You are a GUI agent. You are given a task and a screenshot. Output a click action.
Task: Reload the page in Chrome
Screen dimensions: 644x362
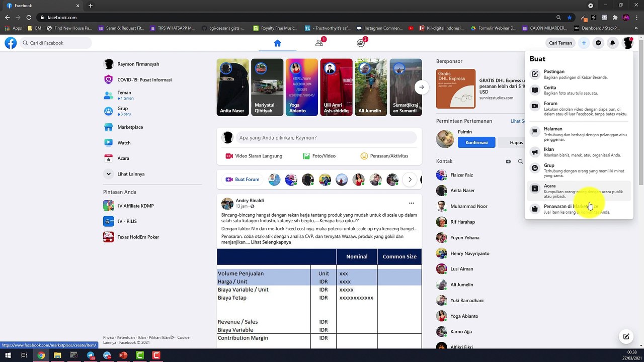(29, 17)
